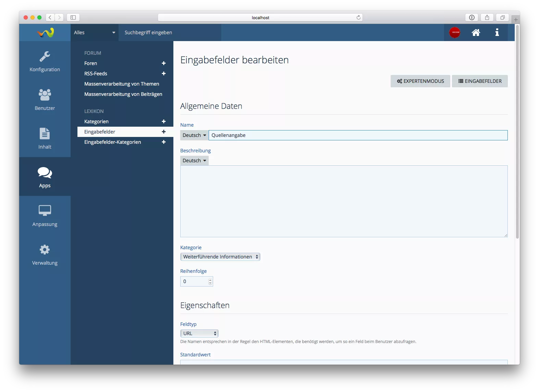Click the red user avatar

(455, 33)
